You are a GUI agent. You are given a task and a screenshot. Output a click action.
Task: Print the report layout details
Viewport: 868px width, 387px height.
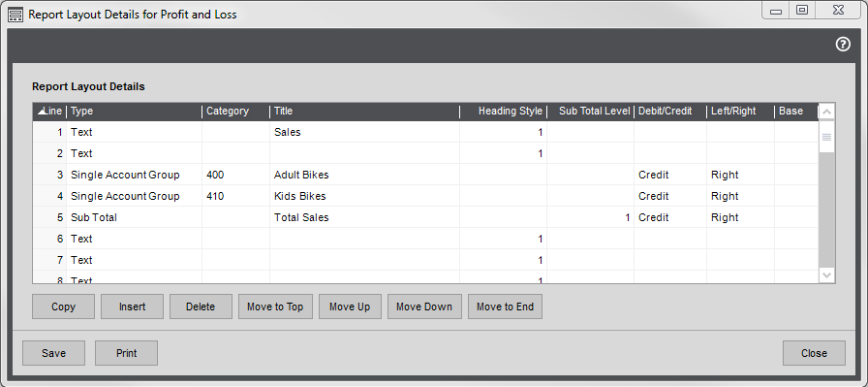tap(127, 353)
